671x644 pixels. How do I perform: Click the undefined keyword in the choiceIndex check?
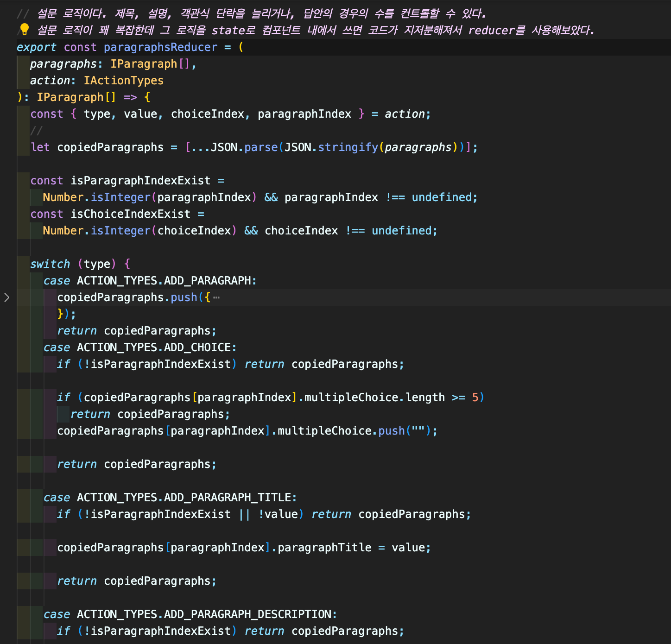pyautogui.click(x=402, y=230)
